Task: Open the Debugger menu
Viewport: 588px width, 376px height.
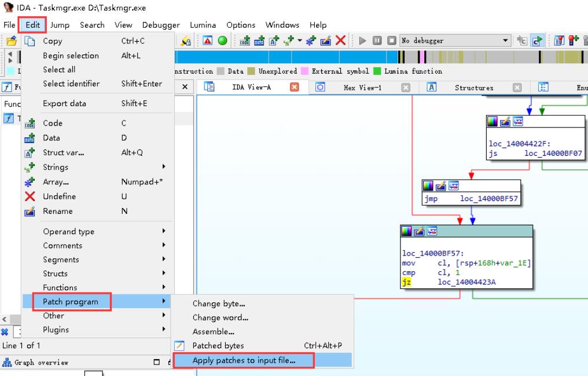Action: [161, 25]
